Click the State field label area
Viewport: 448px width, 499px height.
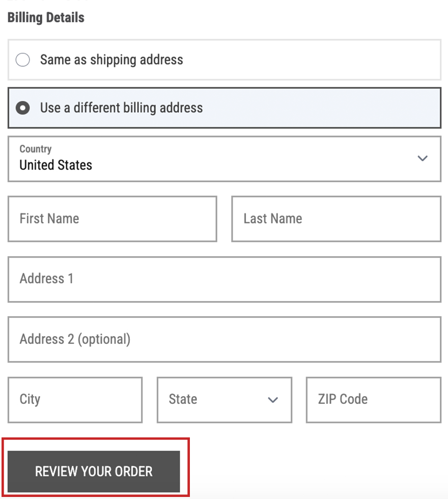pyautogui.click(x=183, y=400)
